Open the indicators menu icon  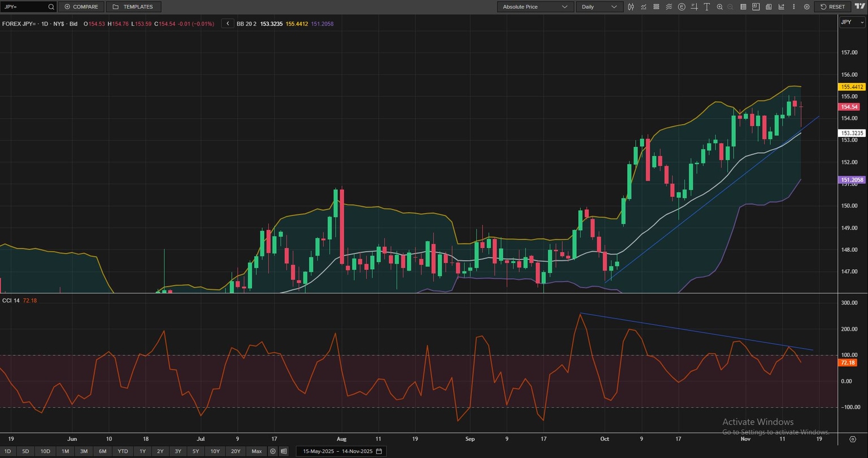click(x=644, y=7)
